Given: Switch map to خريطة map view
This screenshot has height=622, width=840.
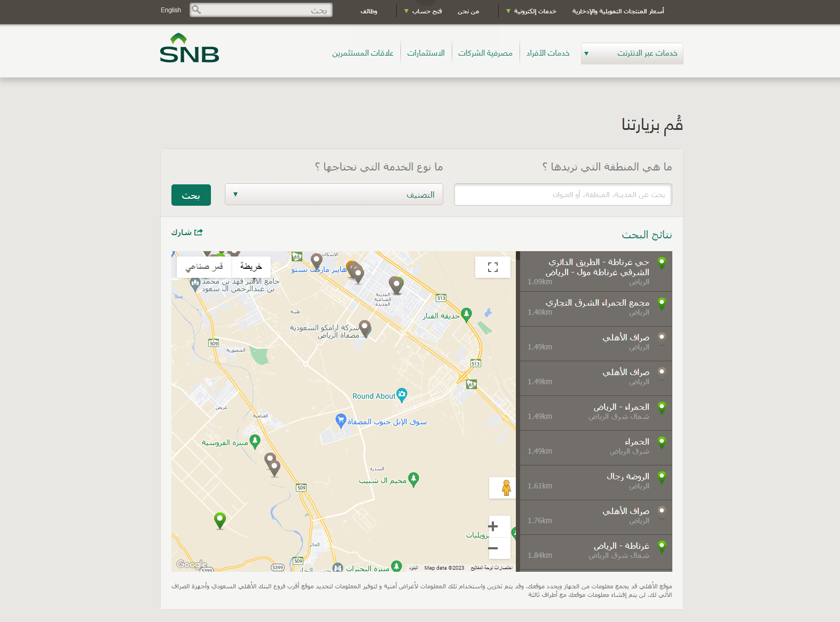Looking at the screenshot, I should tap(251, 267).
